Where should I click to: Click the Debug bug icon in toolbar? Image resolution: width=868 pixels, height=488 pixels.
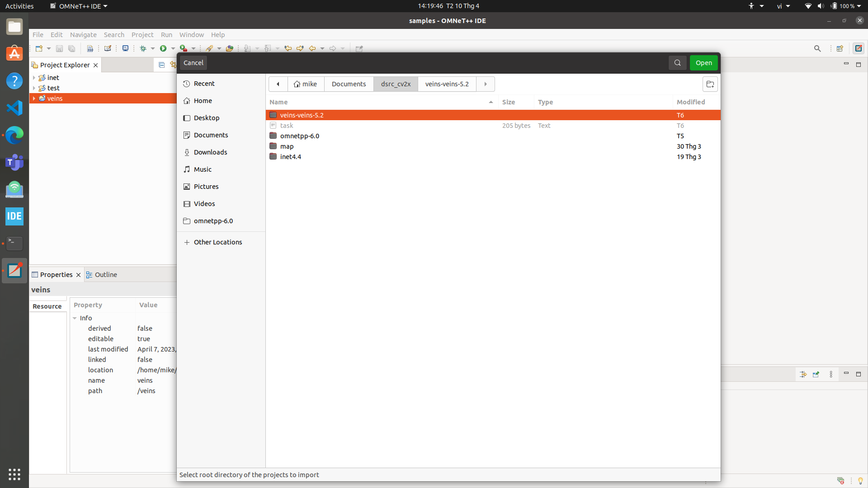tap(143, 48)
